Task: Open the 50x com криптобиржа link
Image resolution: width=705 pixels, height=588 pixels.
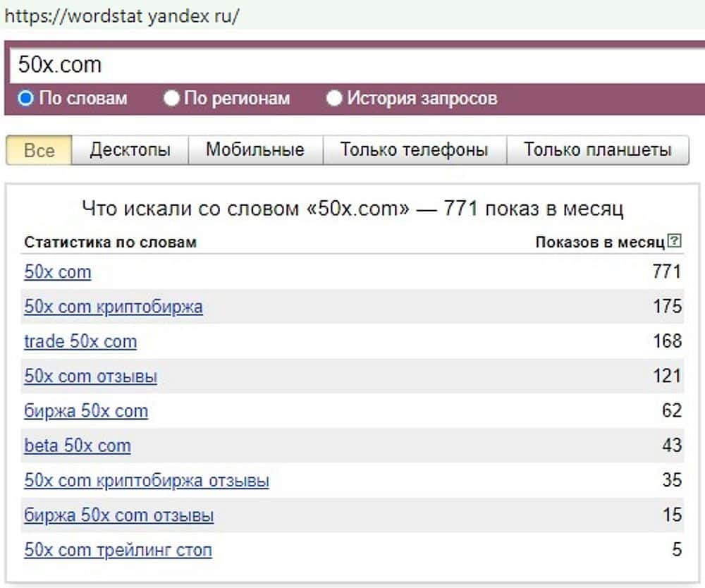Action: click(x=114, y=307)
